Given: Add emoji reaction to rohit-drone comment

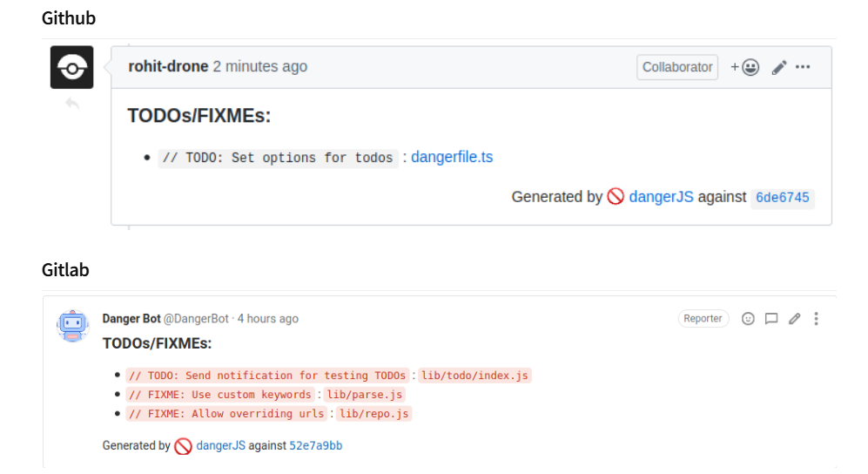Looking at the screenshot, I should [744, 67].
